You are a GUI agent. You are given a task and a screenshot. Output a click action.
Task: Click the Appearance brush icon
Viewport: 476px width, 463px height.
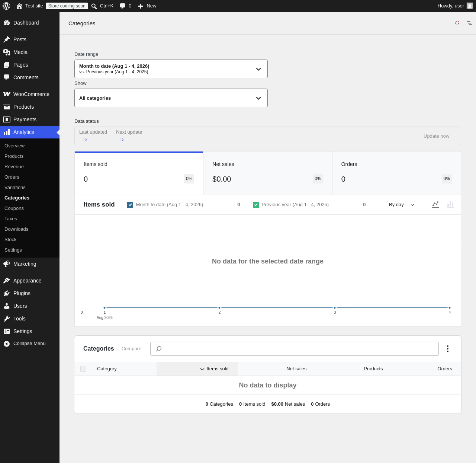point(7,281)
